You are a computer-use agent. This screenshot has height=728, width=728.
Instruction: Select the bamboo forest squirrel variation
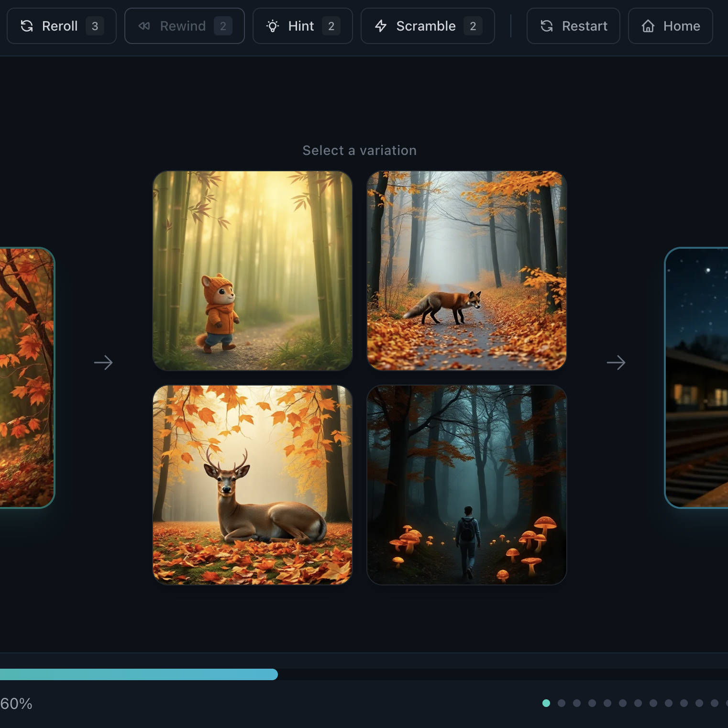coord(253,271)
